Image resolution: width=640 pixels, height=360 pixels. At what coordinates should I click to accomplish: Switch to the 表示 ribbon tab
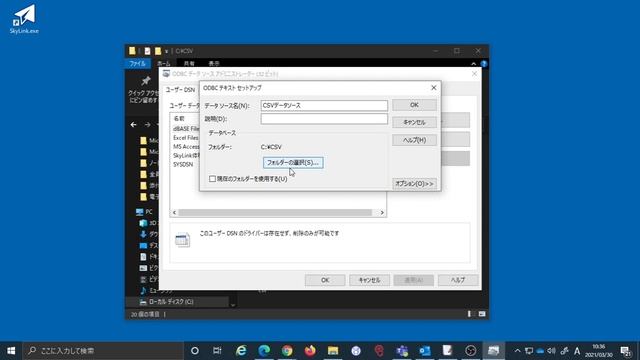coord(214,64)
